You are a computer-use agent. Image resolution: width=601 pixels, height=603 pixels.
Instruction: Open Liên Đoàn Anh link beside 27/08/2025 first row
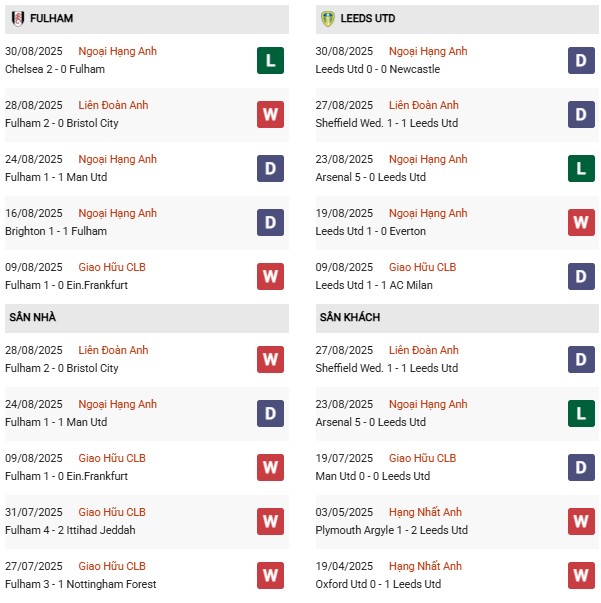[x=424, y=105]
